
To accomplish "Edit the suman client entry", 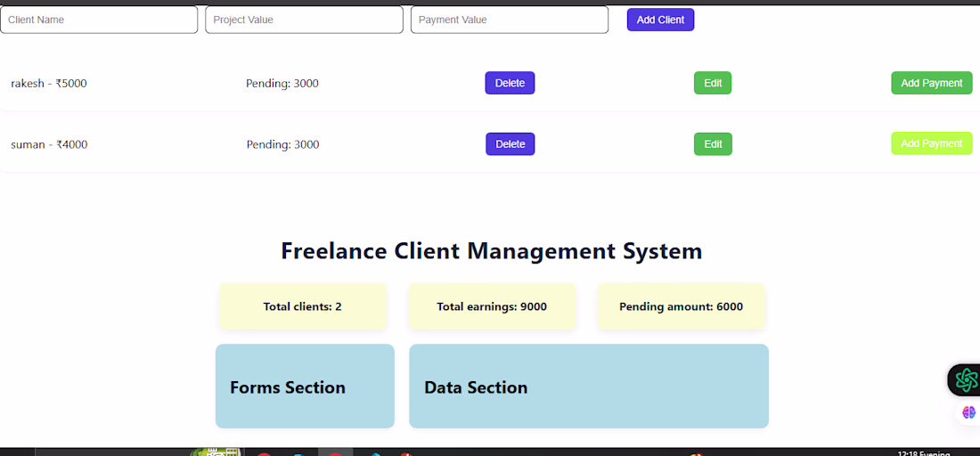I will tap(713, 144).
